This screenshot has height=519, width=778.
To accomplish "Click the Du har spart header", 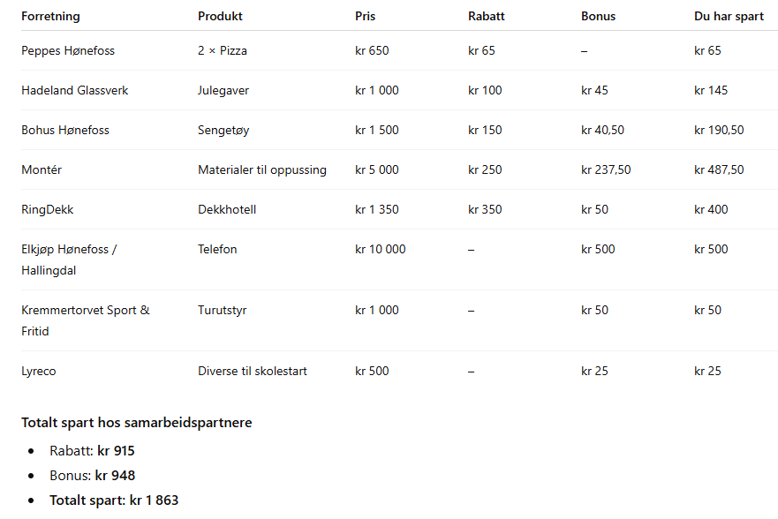I will [x=729, y=16].
